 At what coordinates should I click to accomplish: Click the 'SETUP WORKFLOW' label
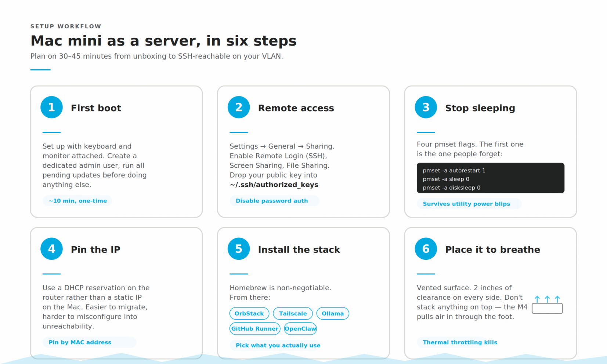pyautogui.click(x=66, y=26)
